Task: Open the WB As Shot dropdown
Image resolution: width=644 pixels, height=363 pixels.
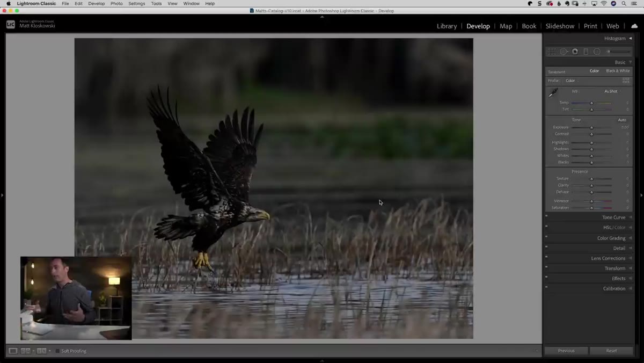Action: click(612, 91)
